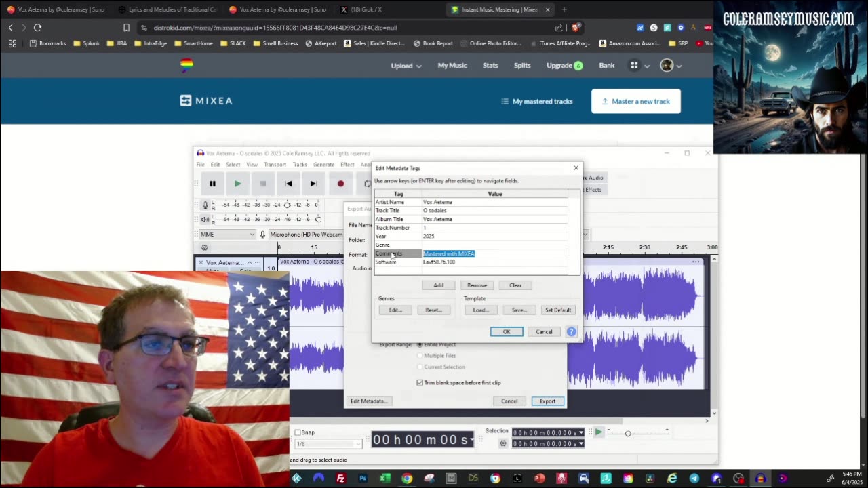The width and height of the screenshot is (868, 488).
Task: Click the blue help icon in metadata dialog
Action: [572, 331]
